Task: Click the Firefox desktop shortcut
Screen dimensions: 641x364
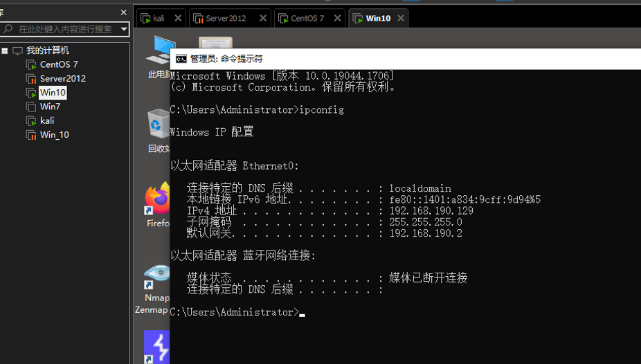Action: [x=158, y=204]
